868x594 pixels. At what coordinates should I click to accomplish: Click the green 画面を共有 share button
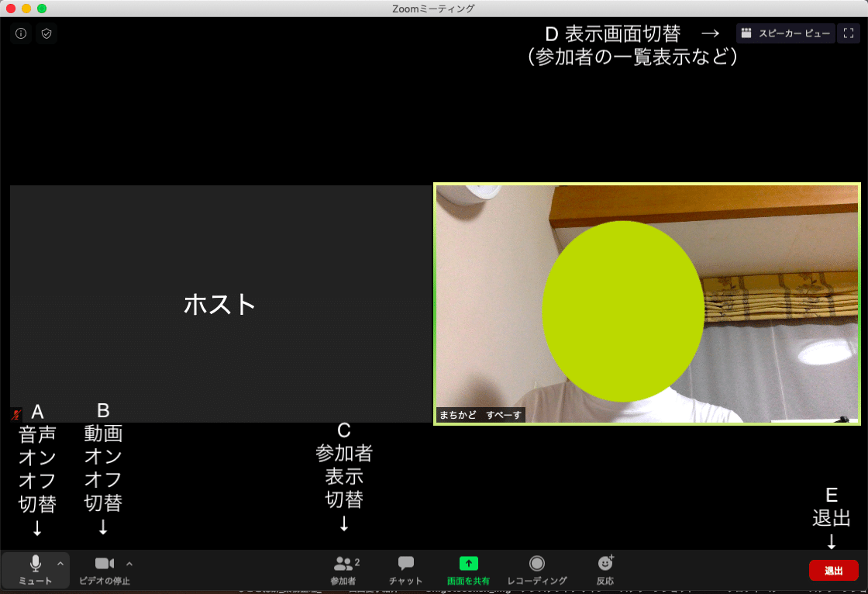[x=469, y=568]
